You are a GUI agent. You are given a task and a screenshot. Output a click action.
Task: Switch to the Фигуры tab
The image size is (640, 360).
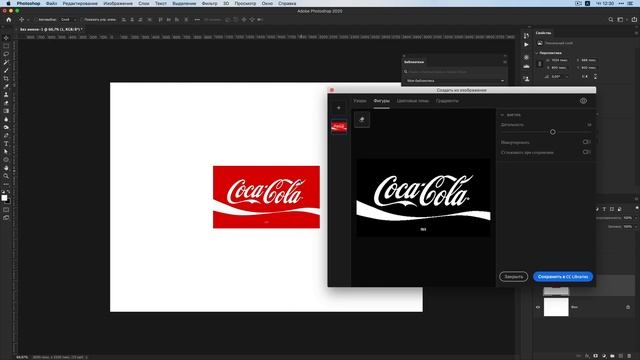coord(381,101)
